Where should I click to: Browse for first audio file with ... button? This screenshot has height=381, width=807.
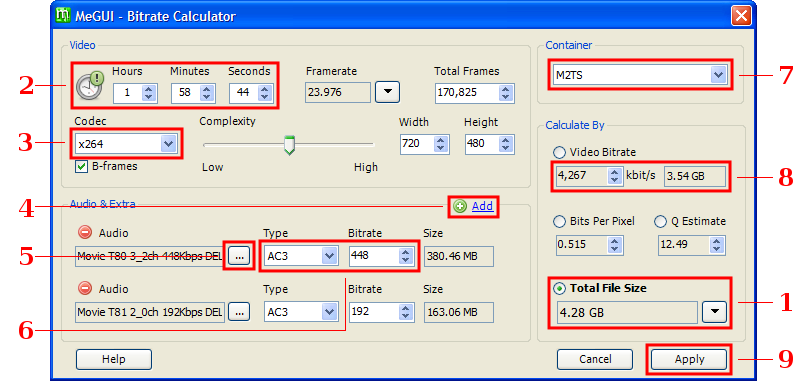[239, 256]
